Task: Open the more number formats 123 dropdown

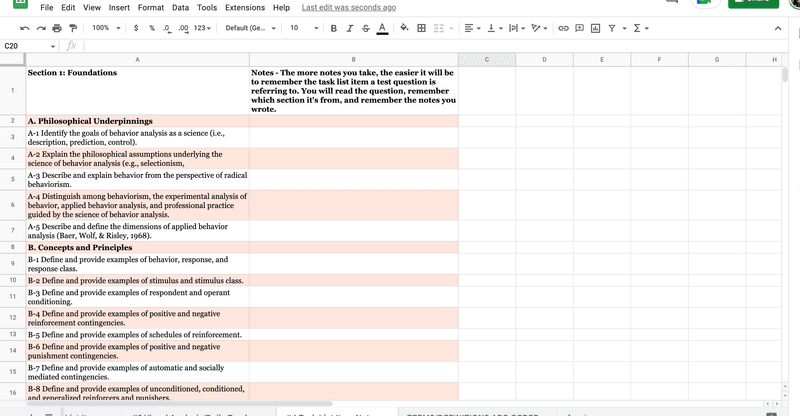Action: point(202,28)
